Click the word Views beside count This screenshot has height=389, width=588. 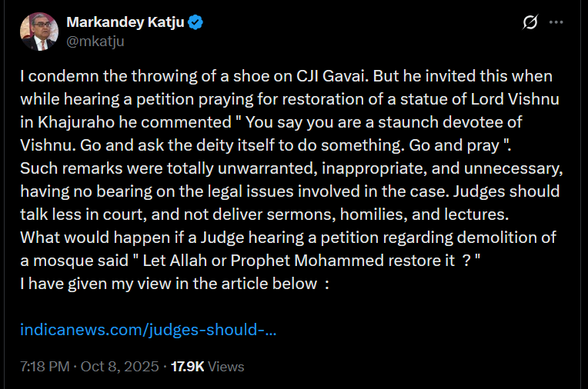(226, 367)
